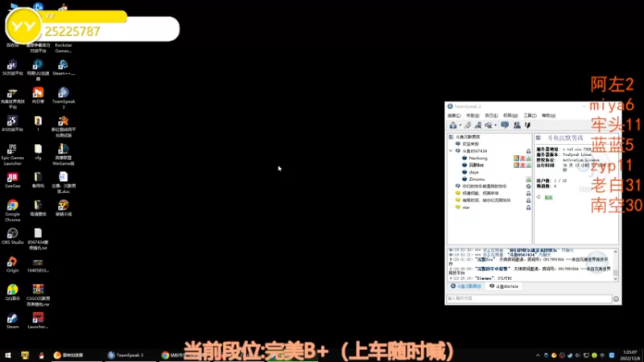Open TeamSpeak 3 desktop shortcut

point(64,98)
